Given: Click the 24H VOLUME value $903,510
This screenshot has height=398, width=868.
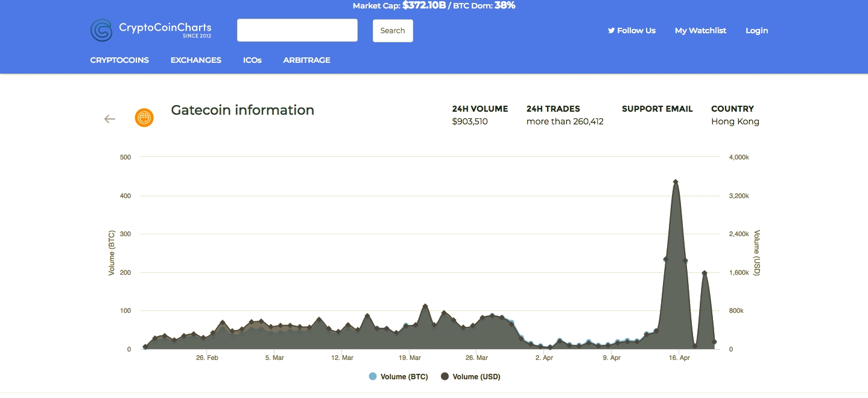Looking at the screenshot, I should coord(470,121).
